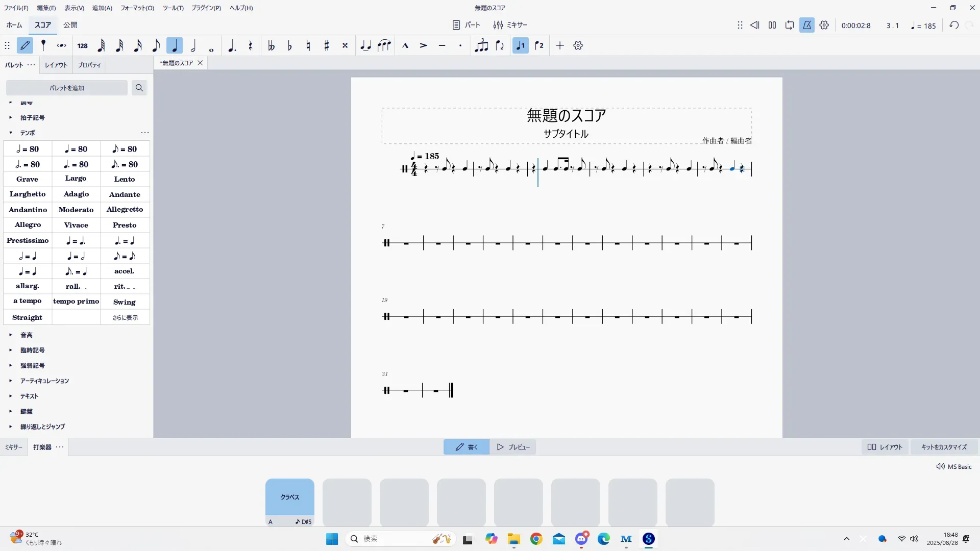Click the rest icon in toolbar
The height and width of the screenshot is (551, 980).
point(250,46)
